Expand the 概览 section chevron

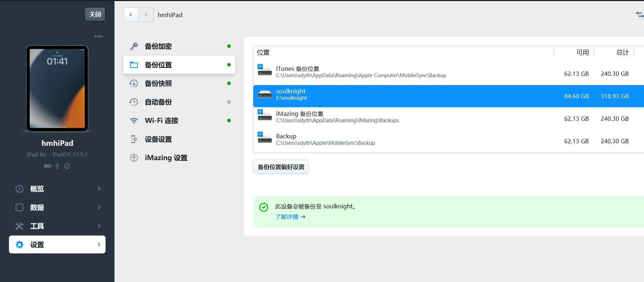[x=99, y=189]
